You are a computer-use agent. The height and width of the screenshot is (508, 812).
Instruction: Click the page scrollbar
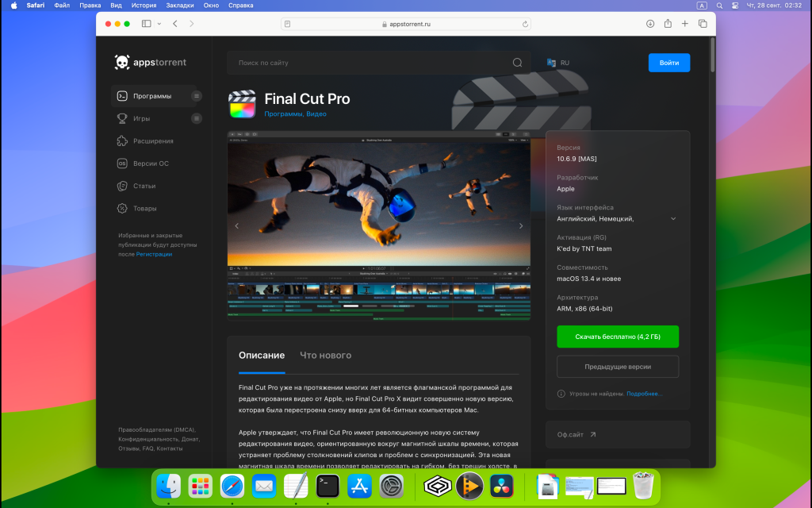tap(713, 55)
